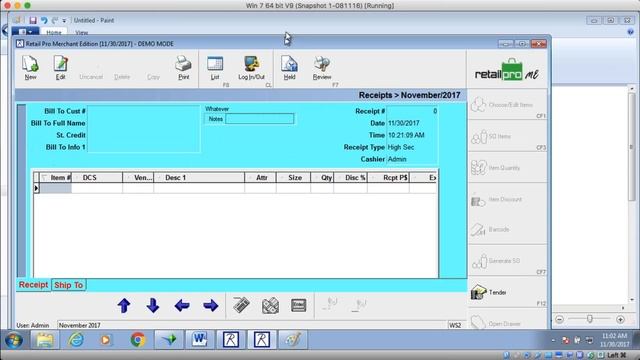640x360 pixels.
Task: Open the Log In/Out tool
Action: pos(251,68)
